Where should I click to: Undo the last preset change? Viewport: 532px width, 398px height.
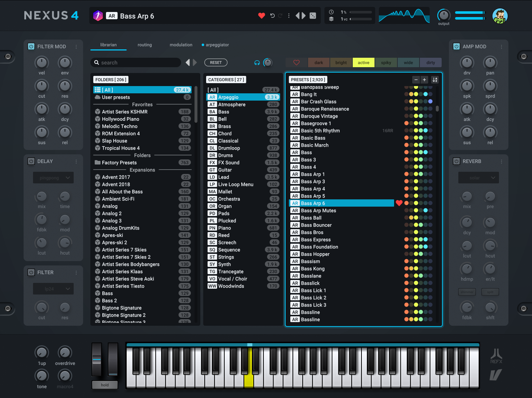pyautogui.click(x=272, y=16)
